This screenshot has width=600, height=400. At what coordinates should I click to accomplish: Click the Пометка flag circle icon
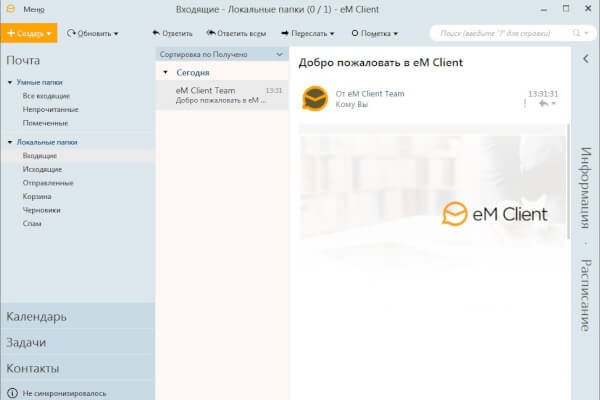click(x=355, y=33)
